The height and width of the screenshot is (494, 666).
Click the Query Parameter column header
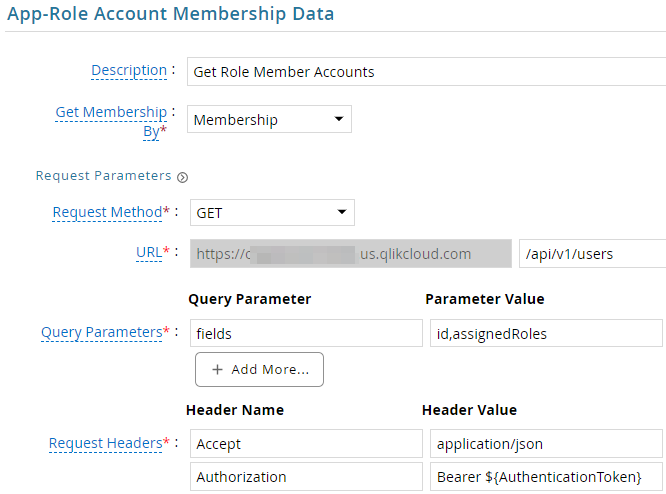(250, 299)
